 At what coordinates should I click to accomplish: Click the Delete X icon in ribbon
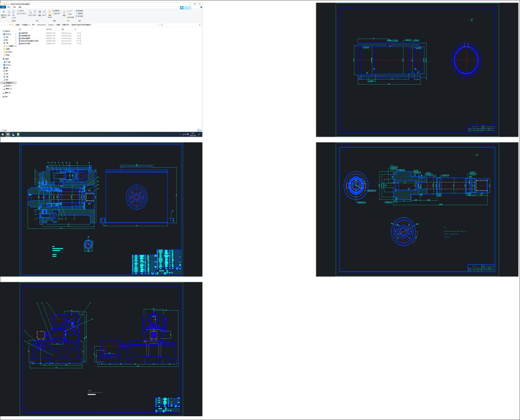click(40, 13)
